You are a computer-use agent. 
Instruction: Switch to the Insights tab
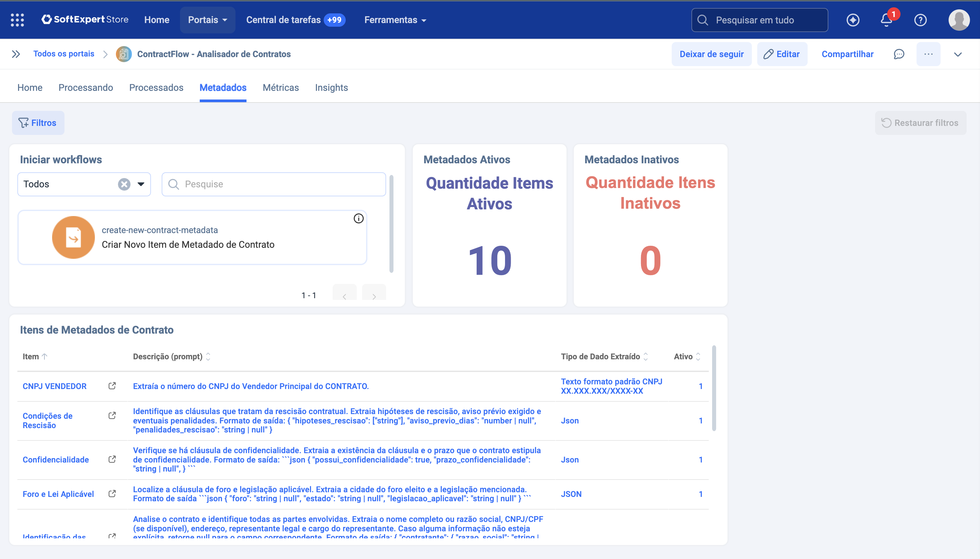pos(331,87)
